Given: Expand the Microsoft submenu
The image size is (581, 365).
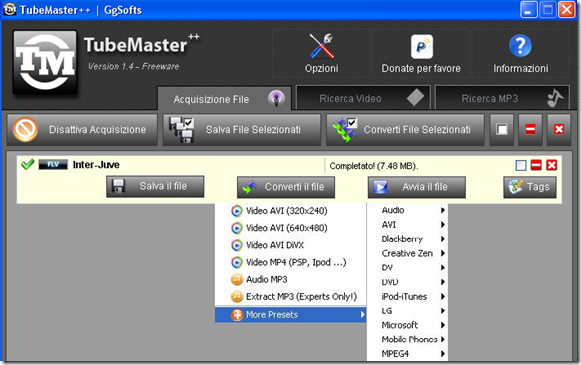Looking at the screenshot, I should [x=407, y=325].
